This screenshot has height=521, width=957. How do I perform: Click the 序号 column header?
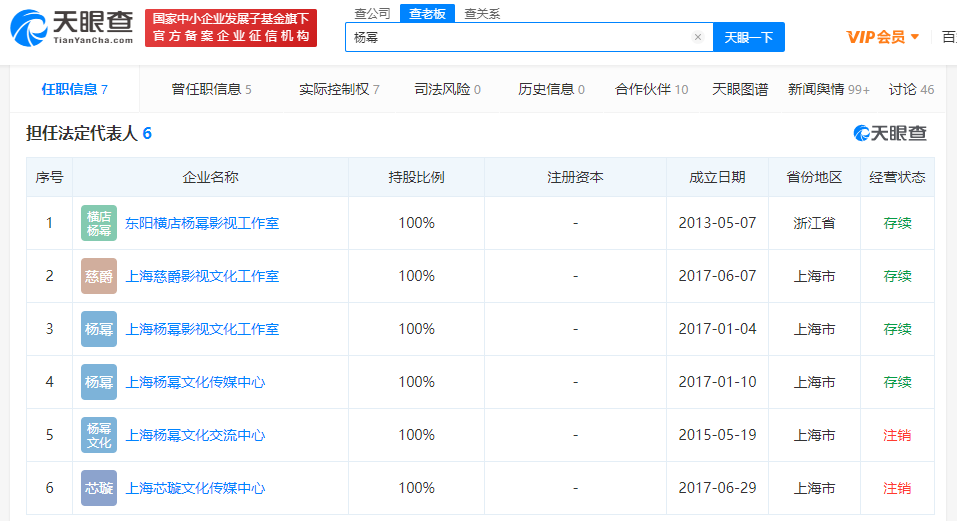49,178
